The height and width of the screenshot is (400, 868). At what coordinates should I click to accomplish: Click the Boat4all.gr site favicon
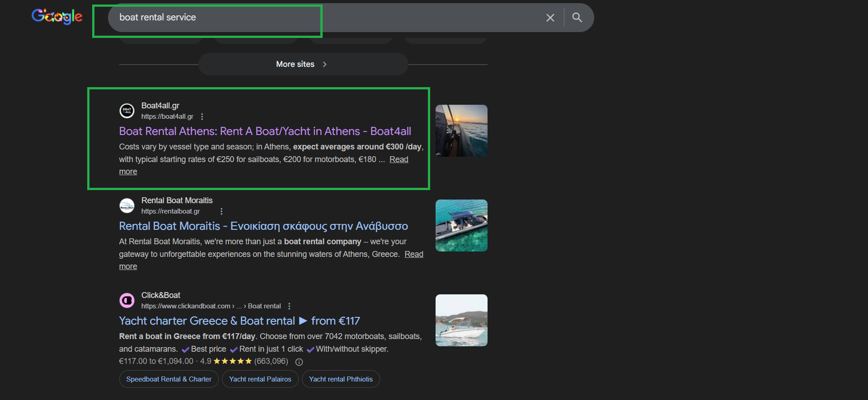coord(127,111)
